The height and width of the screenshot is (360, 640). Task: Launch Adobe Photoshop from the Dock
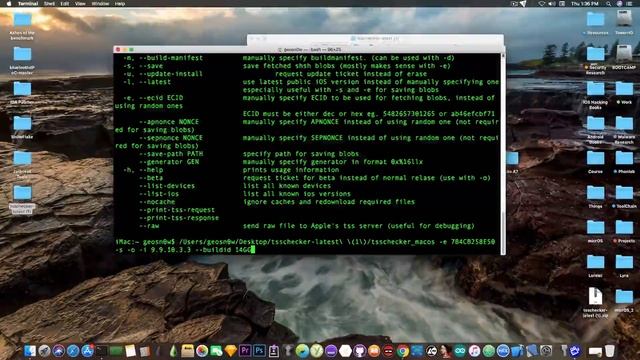[260, 351]
